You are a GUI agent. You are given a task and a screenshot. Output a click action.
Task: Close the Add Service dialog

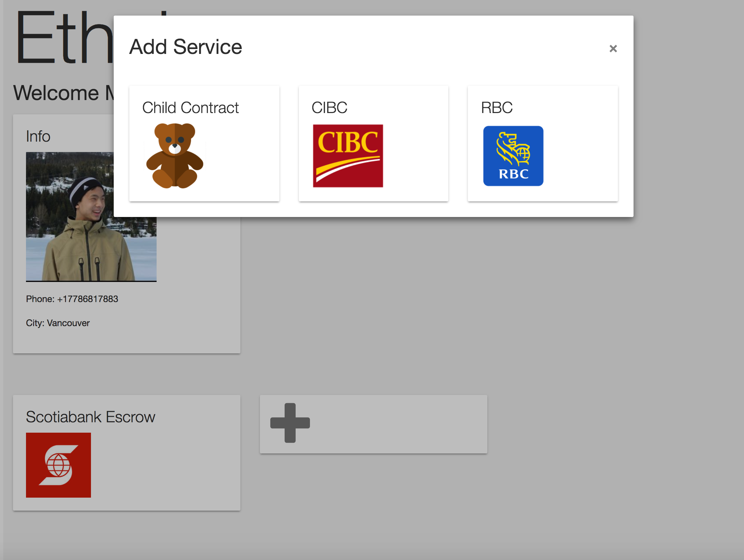tap(613, 48)
